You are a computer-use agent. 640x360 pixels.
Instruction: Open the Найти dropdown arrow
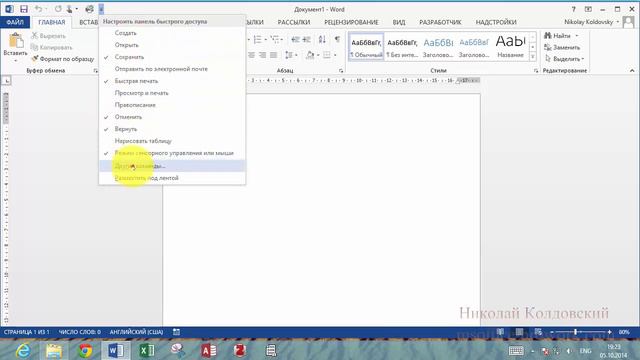click(577, 36)
